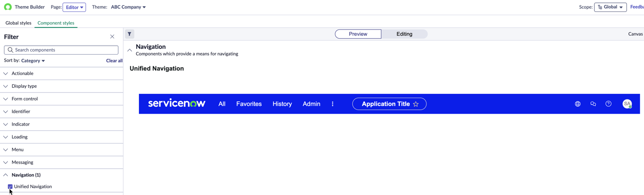Click the scope hierarchy icon in the Global selector
Screen dimensions: 644x195
pyautogui.click(x=600, y=7)
